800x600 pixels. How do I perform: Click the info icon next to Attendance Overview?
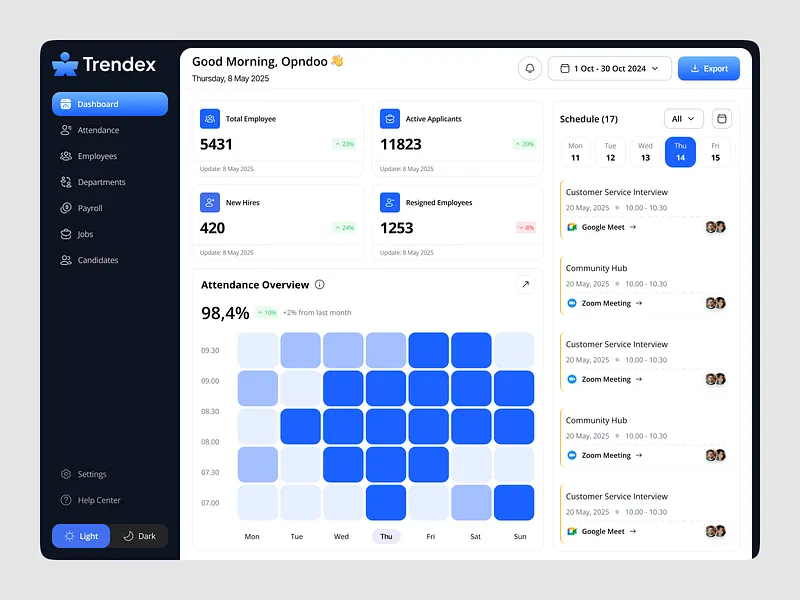(x=319, y=285)
